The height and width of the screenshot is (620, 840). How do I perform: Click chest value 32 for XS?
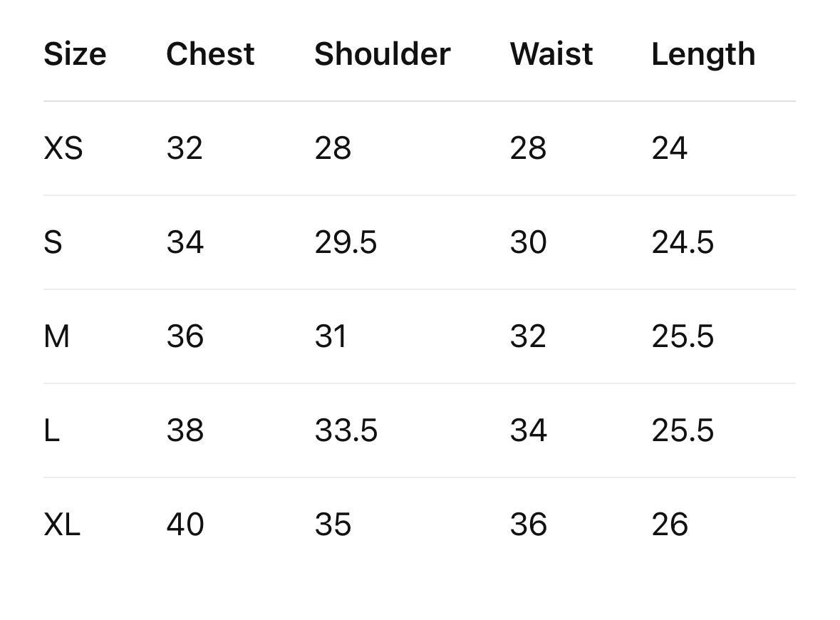click(185, 148)
